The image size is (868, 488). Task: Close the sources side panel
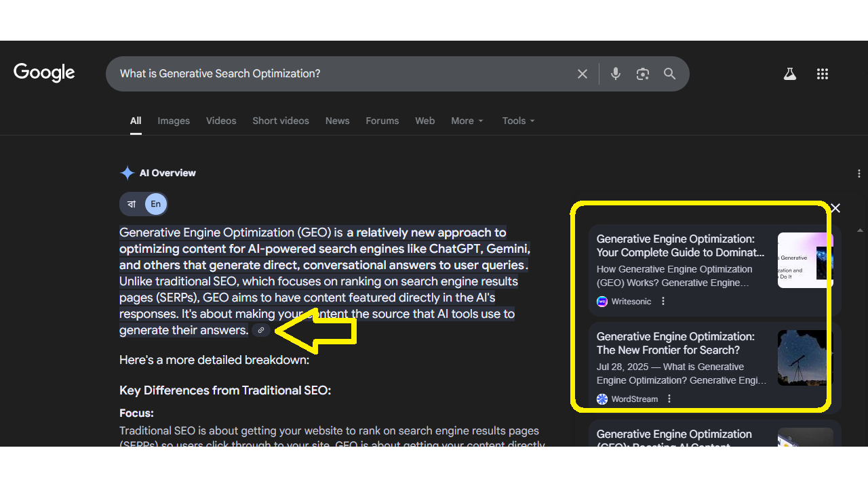tap(835, 208)
